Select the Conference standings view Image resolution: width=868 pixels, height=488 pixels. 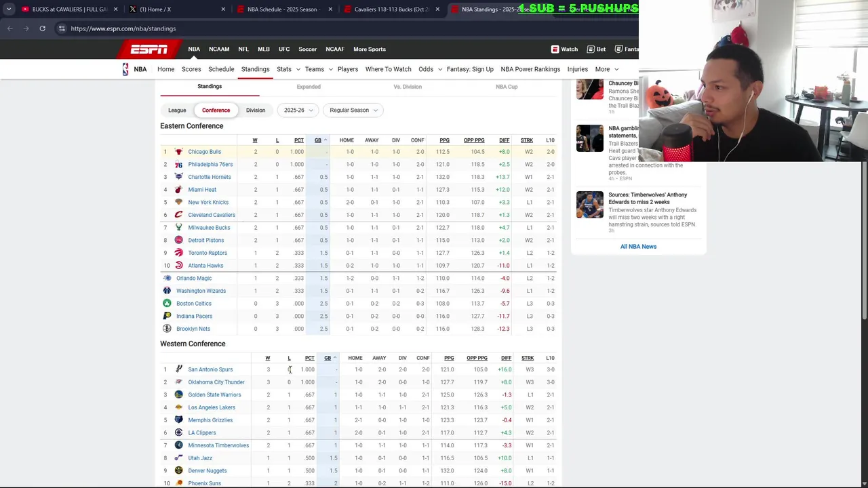216,110
